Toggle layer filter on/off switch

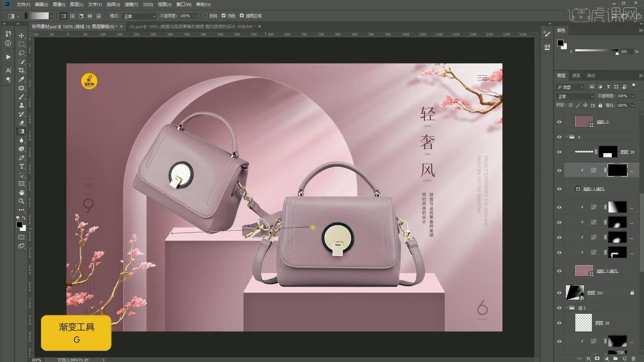pyautogui.click(x=633, y=86)
